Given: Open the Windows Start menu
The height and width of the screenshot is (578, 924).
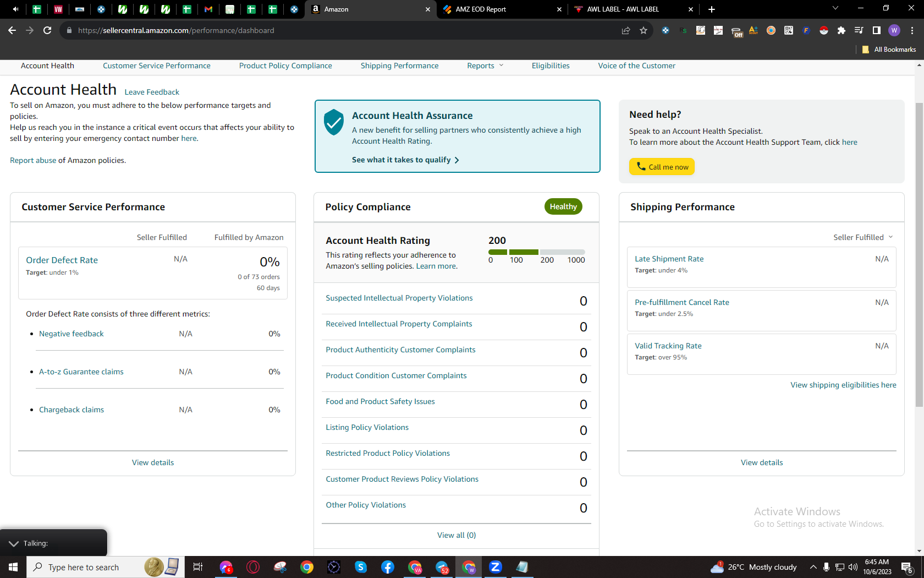Looking at the screenshot, I should click(13, 567).
